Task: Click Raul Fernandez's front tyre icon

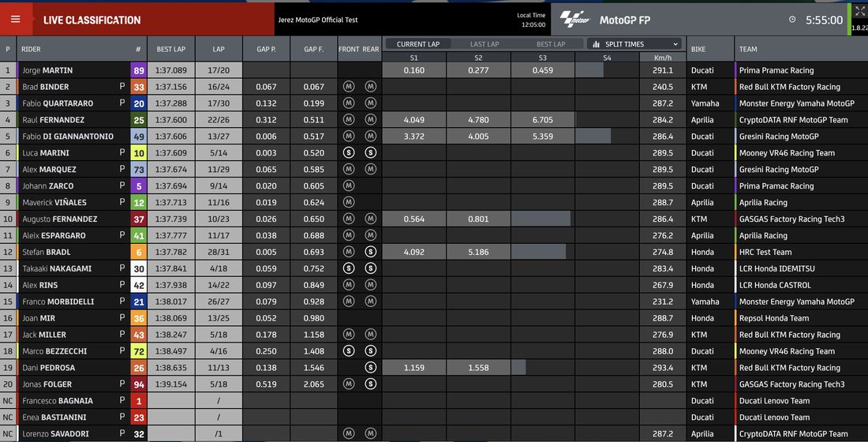Action: click(x=349, y=120)
